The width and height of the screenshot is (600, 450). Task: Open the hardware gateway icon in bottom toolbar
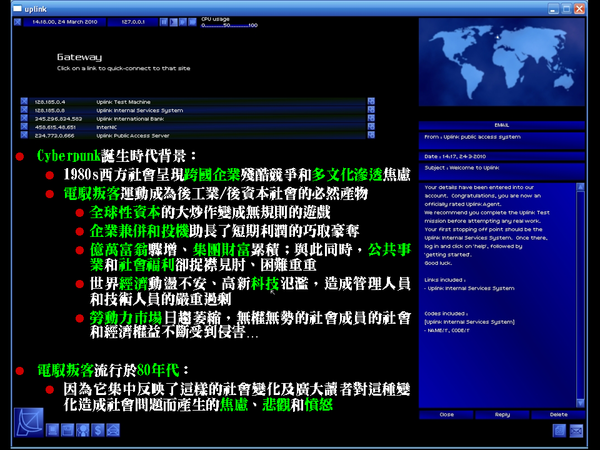[x=52, y=430]
